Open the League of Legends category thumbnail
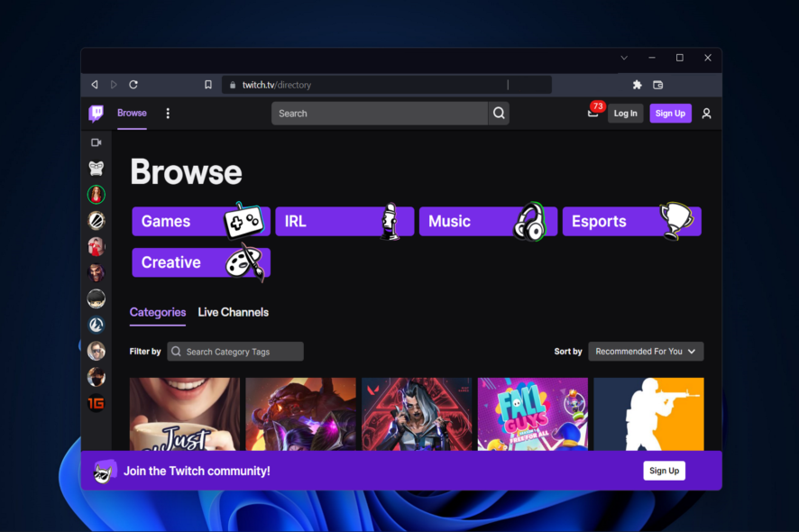The height and width of the screenshot is (532, 799). (300, 414)
